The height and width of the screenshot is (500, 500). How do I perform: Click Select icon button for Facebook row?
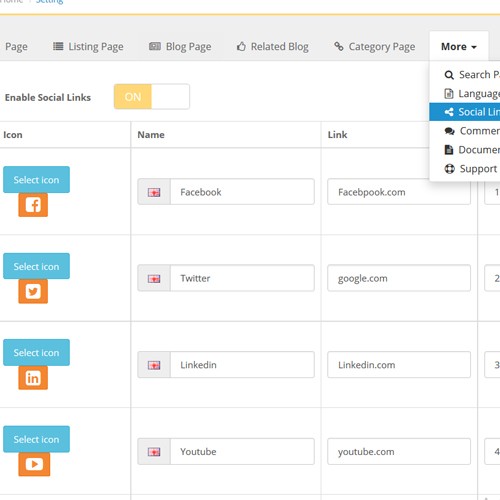click(x=36, y=180)
